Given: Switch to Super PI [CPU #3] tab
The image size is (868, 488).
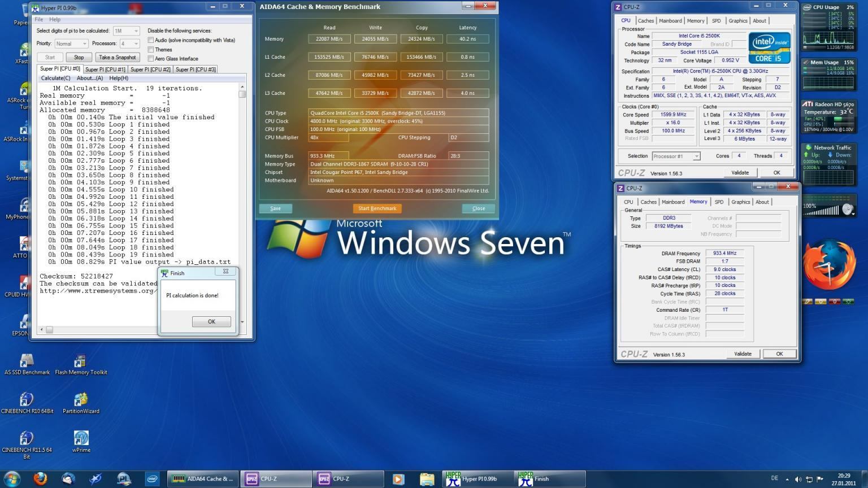Looking at the screenshot, I should (196, 69).
